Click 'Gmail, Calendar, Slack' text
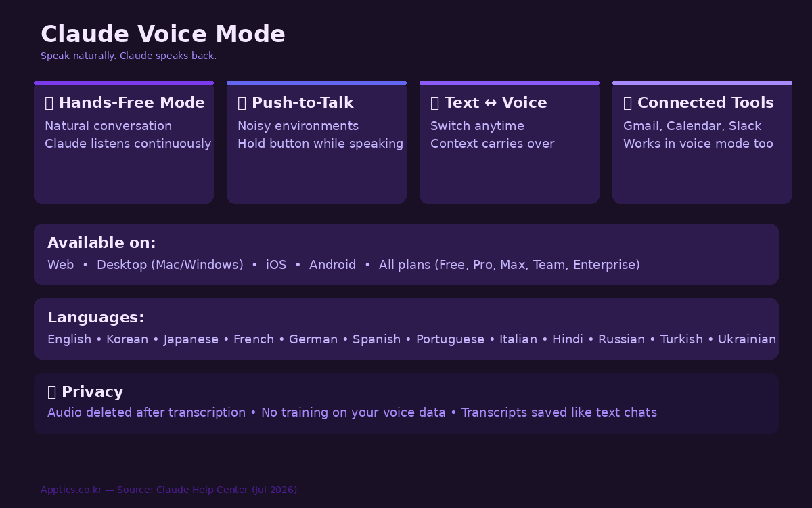Viewport: 812px width, 508px height. 692,126
